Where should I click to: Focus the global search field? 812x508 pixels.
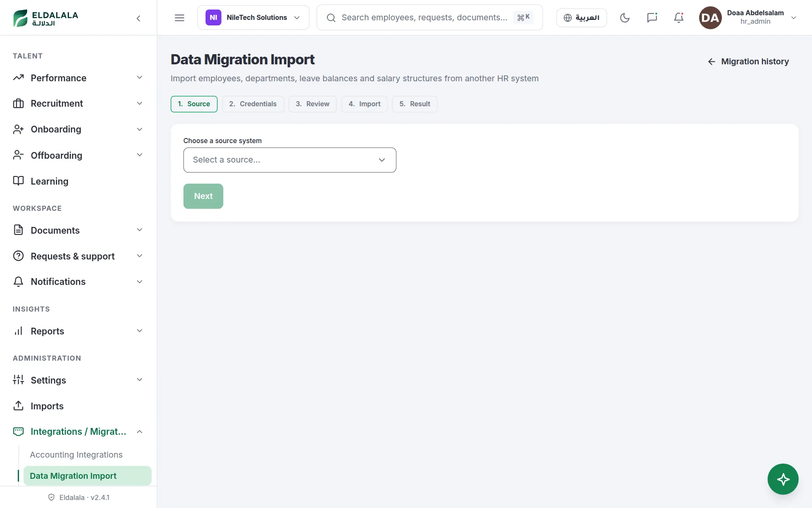point(430,18)
